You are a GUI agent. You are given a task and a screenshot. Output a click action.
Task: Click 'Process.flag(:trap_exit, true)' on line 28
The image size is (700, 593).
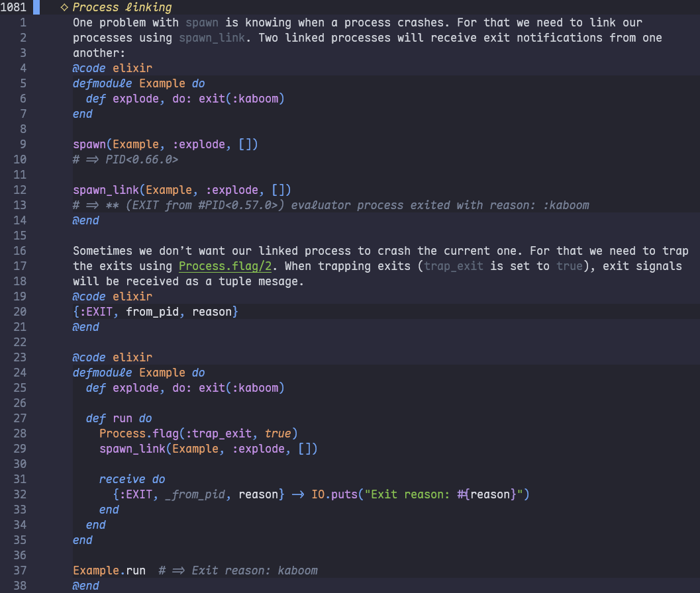pos(198,433)
